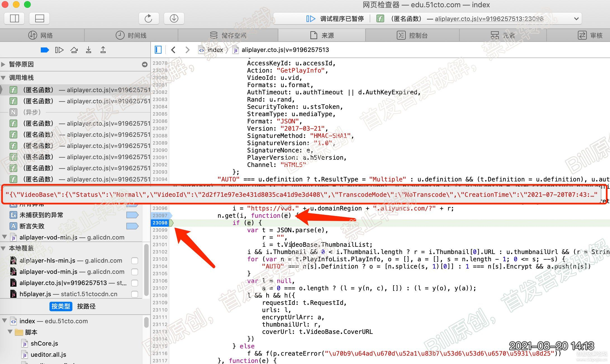Expand the 暂停原因 section

click(x=3, y=64)
